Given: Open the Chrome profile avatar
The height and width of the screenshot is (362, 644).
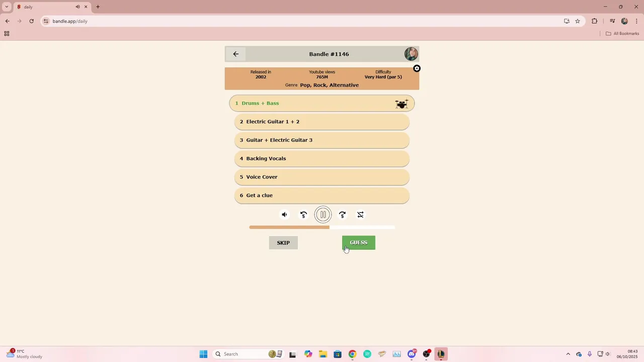Looking at the screenshot, I should pyautogui.click(x=624, y=21).
